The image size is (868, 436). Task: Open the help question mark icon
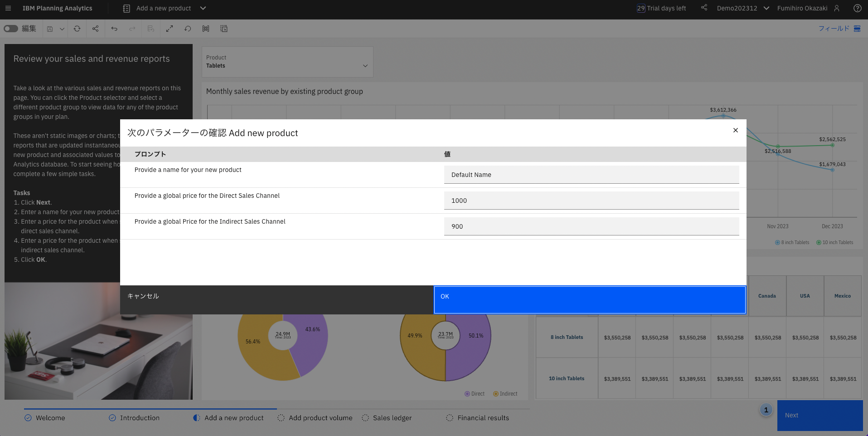coord(857,8)
